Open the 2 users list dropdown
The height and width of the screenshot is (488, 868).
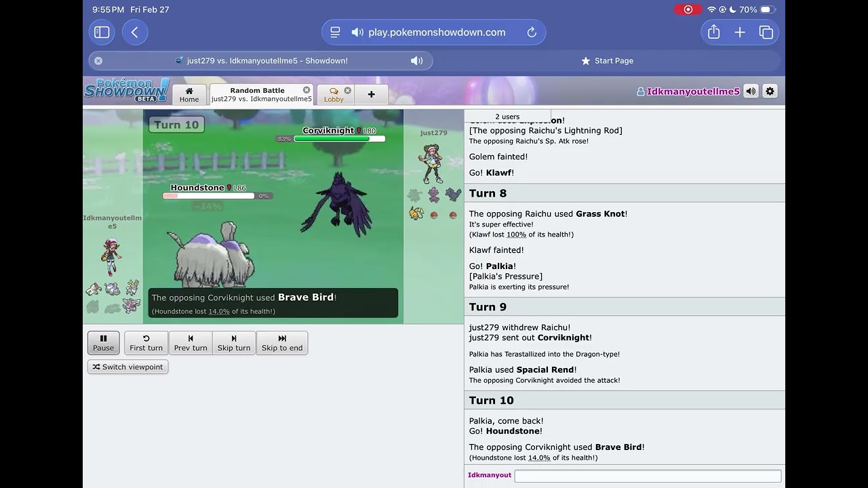[x=507, y=117]
